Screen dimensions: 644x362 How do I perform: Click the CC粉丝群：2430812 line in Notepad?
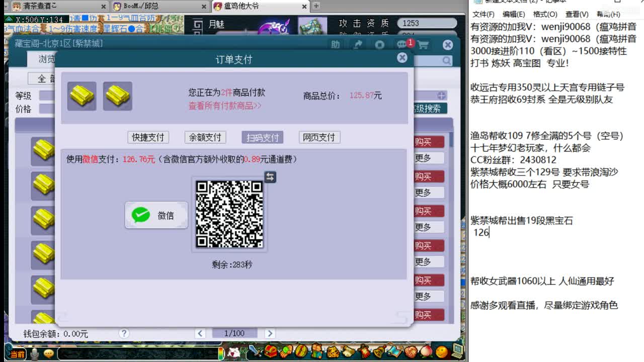click(x=514, y=160)
